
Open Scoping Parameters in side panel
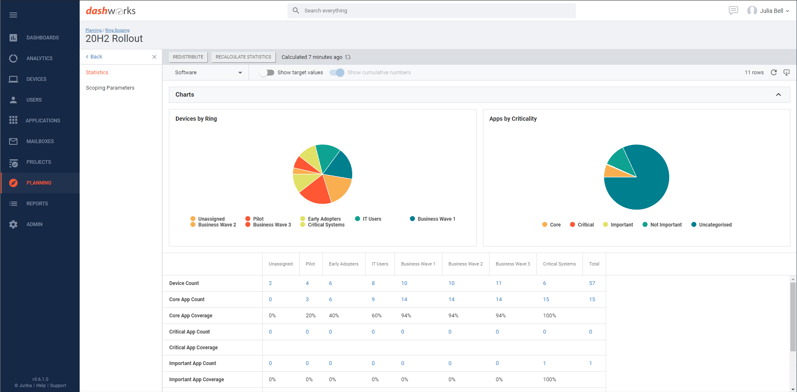[x=110, y=88]
